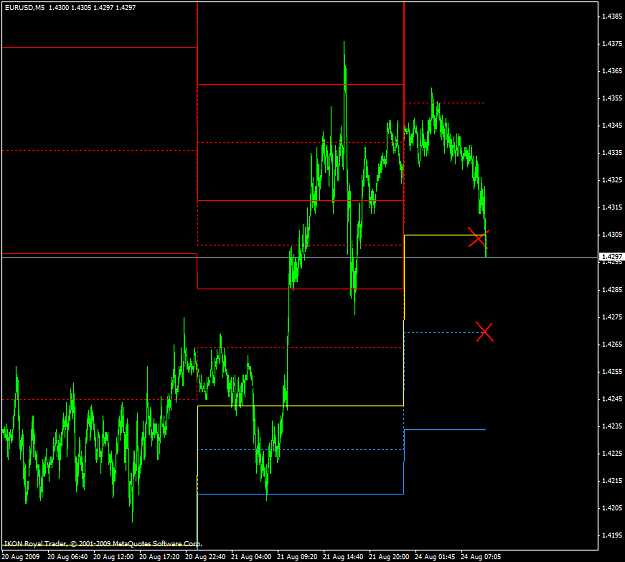Viewport: 625px width, 562px height.
Task: Click the 1.4215 price scale value
Action: (x=612, y=481)
